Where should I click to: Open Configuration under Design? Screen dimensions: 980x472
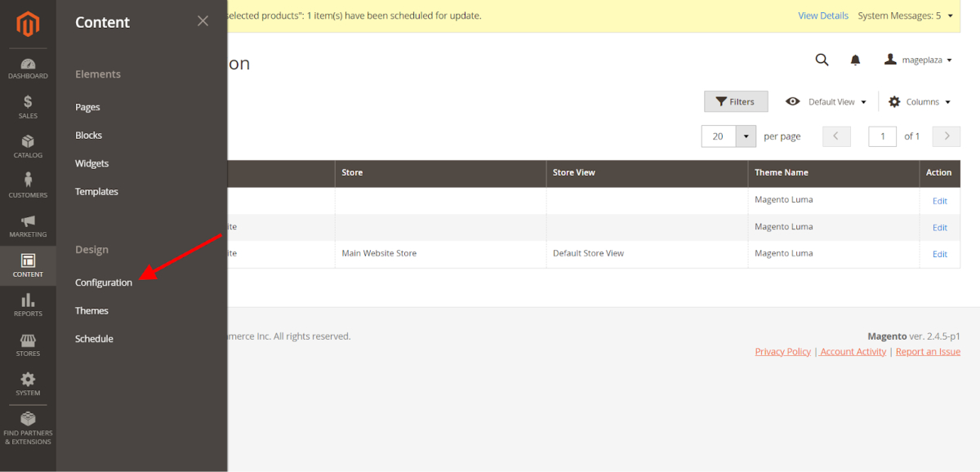pos(104,283)
